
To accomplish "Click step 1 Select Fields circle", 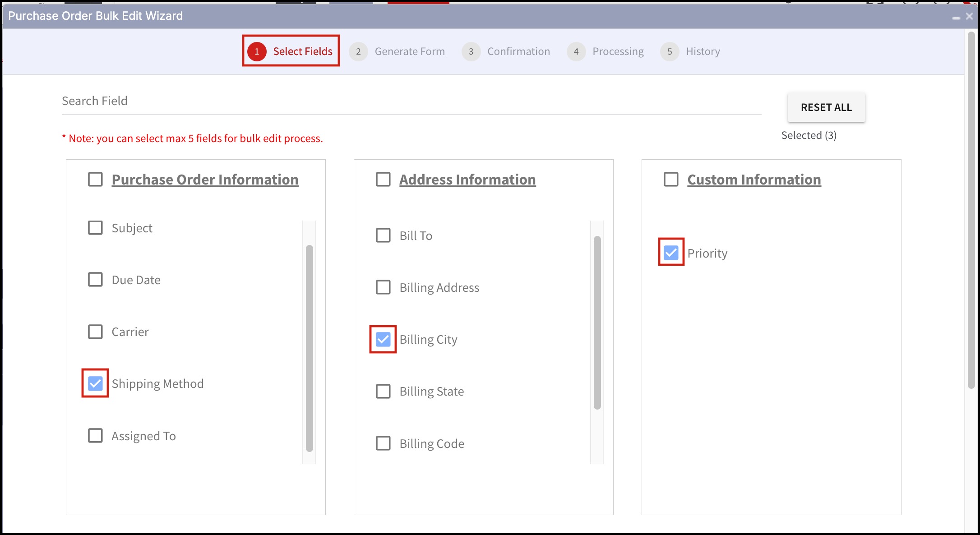I will pos(257,51).
